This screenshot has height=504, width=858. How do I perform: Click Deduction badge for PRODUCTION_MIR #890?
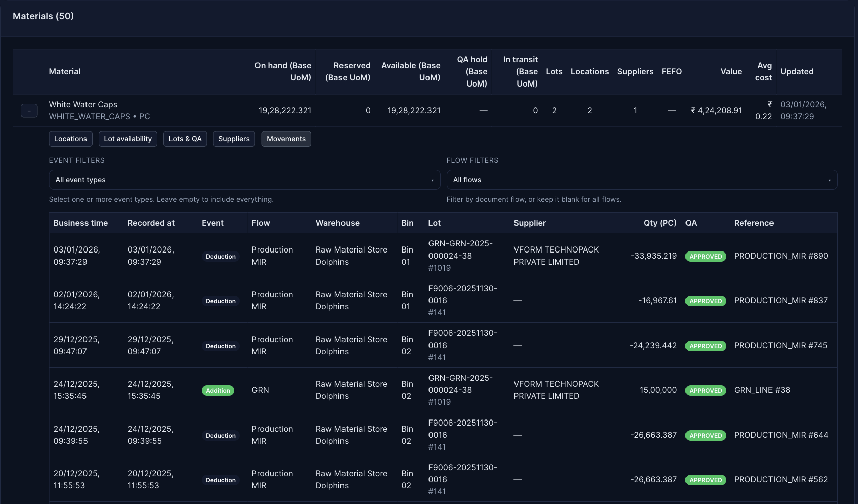click(220, 257)
